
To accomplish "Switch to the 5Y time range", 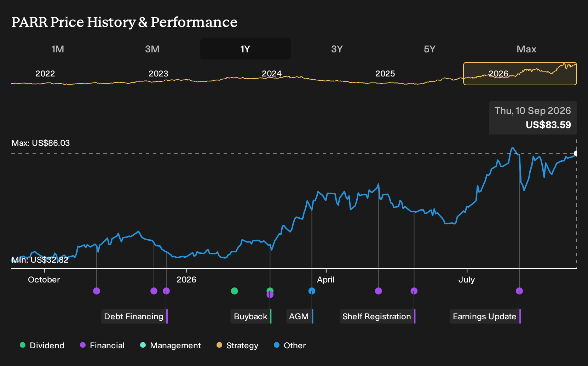I will pyautogui.click(x=430, y=49).
